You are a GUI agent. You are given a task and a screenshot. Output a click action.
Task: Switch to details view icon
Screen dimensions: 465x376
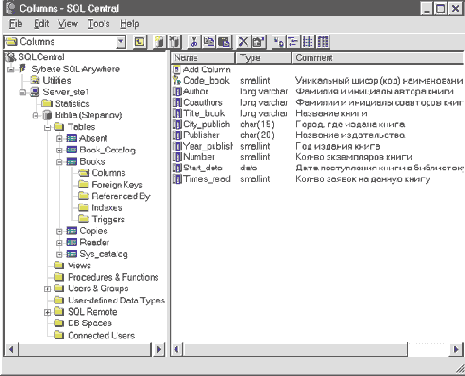(323, 42)
